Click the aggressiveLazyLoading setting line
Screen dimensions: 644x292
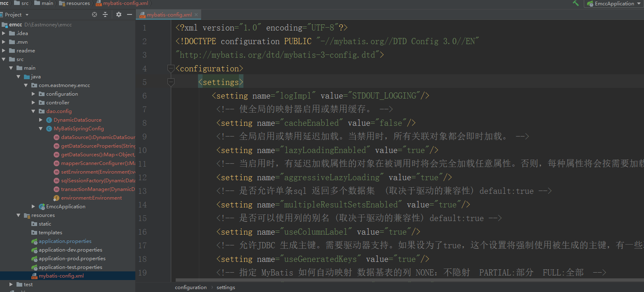click(x=334, y=177)
